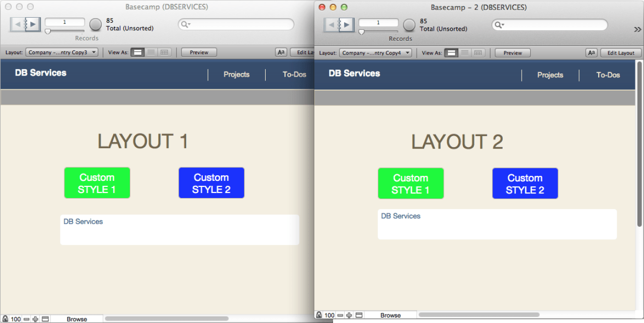Image resolution: width=644 pixels, height=323 pixels.
Task: Click found set pie icon in Basecamp window
Action: click(96, 24)
